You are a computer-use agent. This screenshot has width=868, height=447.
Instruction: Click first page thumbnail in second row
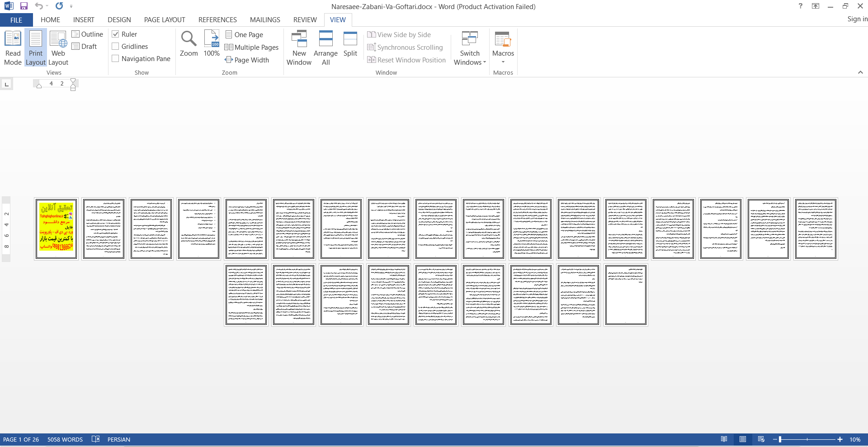pos(246,295)
